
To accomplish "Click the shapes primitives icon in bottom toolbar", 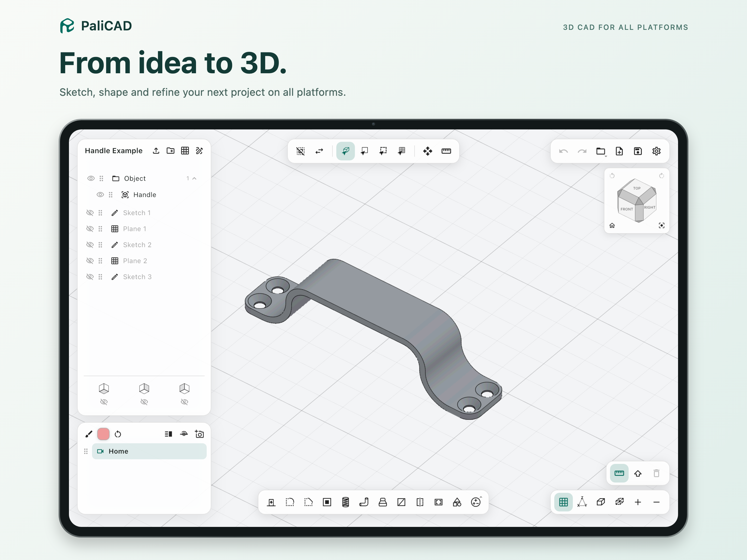I will [457, 502].
